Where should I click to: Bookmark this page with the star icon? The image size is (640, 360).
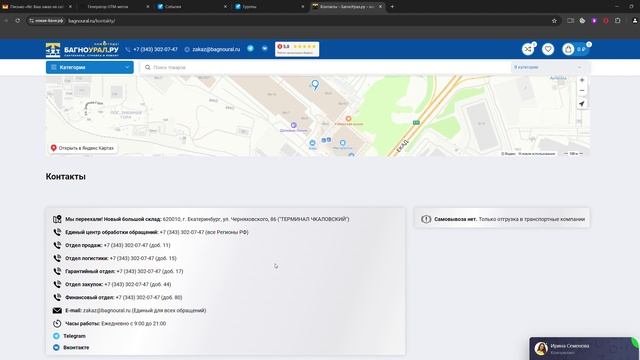click(x=554, y=21)
